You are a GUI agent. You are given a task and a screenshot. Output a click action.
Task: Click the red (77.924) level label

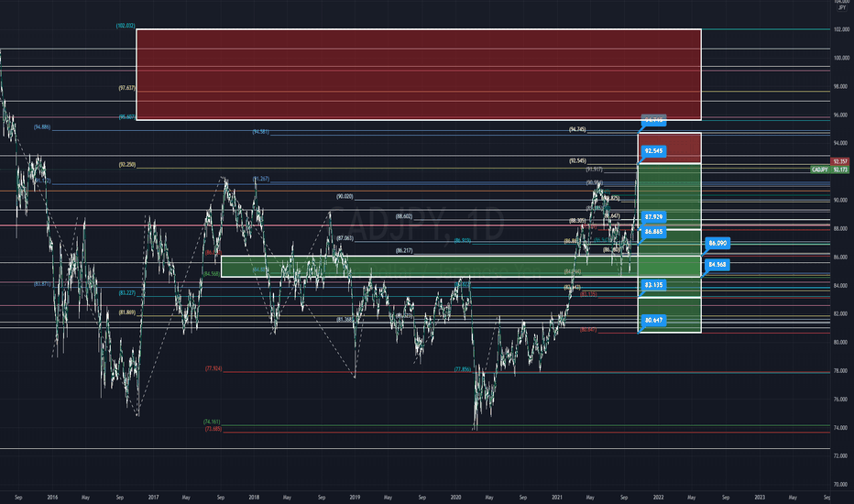(213, 369)
